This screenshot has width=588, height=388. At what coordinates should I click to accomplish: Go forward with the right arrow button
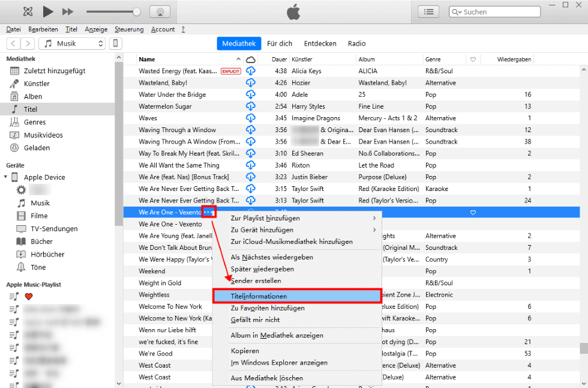tap(28, 43)
